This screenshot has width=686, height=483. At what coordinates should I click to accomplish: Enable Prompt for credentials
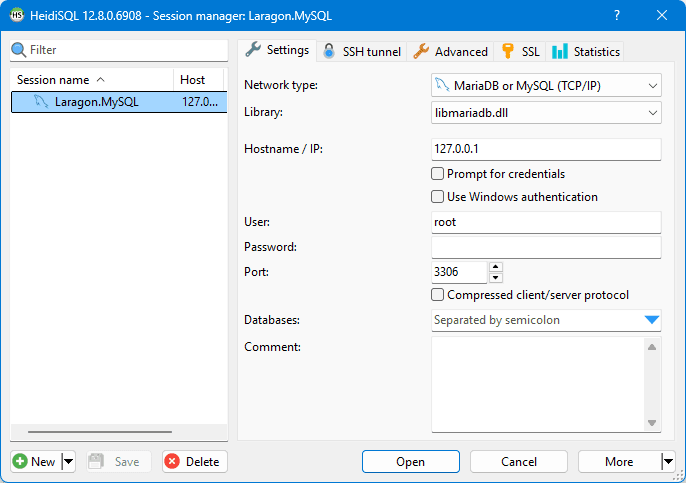[x=438, y=174]
